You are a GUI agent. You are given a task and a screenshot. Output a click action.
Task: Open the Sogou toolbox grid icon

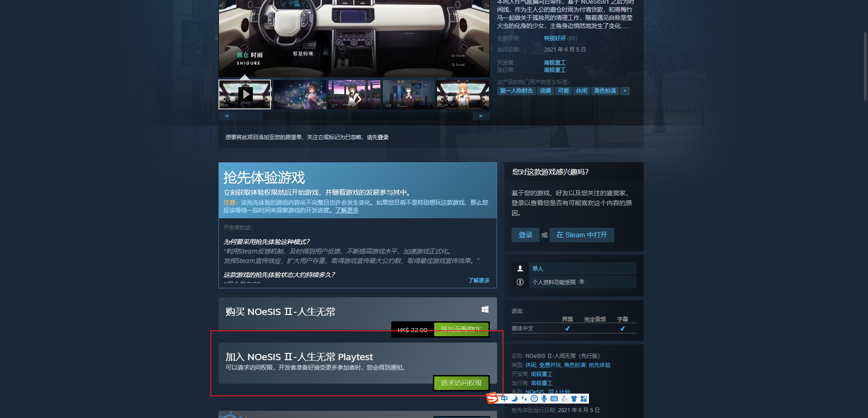[x=584, y=399]
